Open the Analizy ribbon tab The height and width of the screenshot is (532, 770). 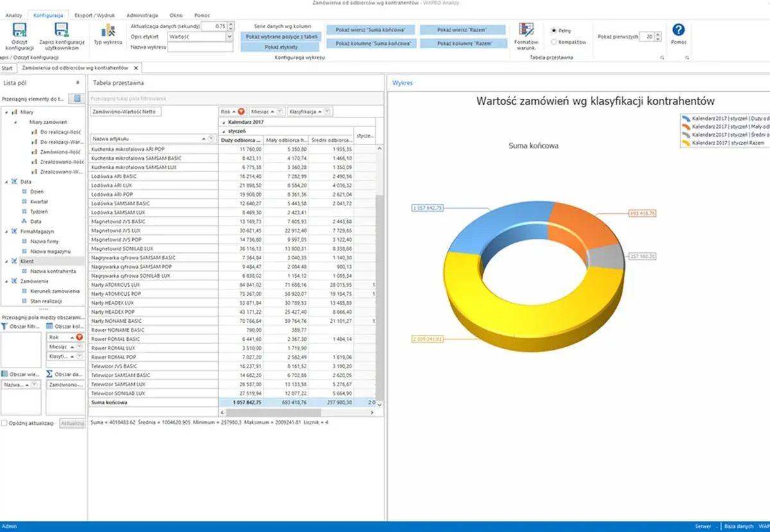(x=13, y=14)
